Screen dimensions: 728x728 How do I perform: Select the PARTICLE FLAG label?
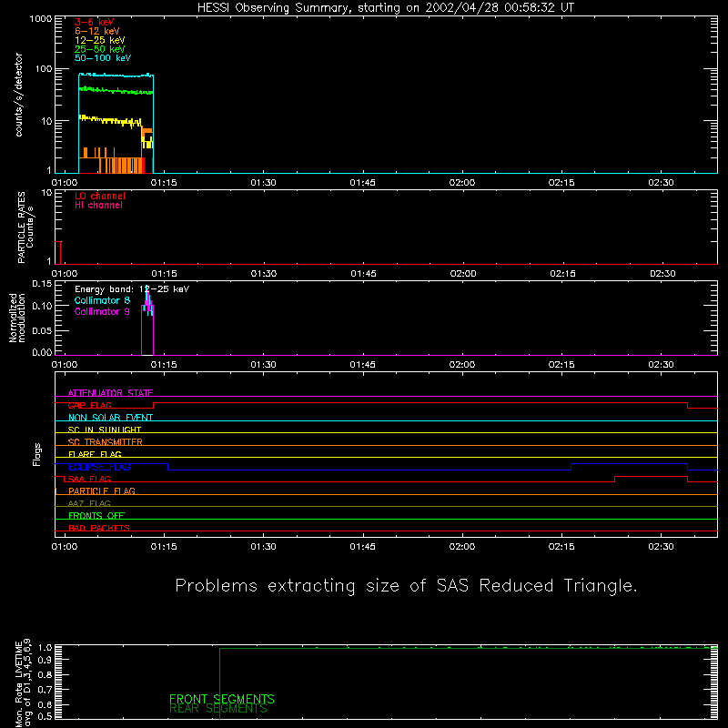coord(102,490)
